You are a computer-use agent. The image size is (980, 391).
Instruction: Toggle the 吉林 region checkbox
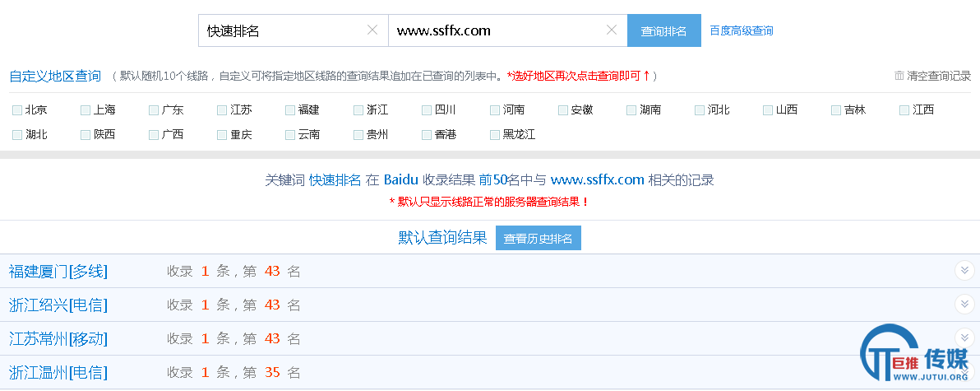click(x=835, y=110)
